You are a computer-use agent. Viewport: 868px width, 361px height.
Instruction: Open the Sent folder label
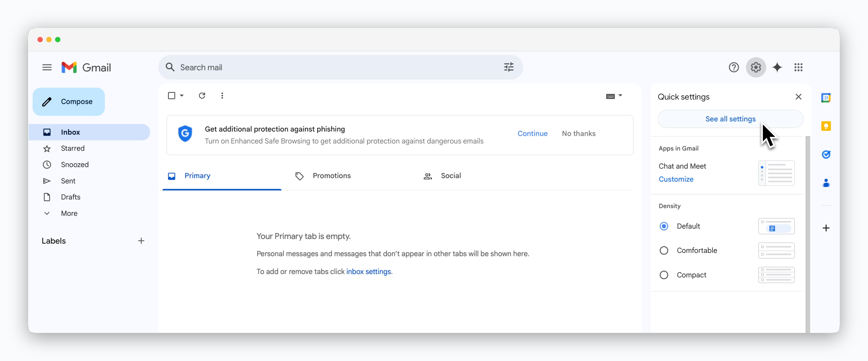[x=68, y=181]
